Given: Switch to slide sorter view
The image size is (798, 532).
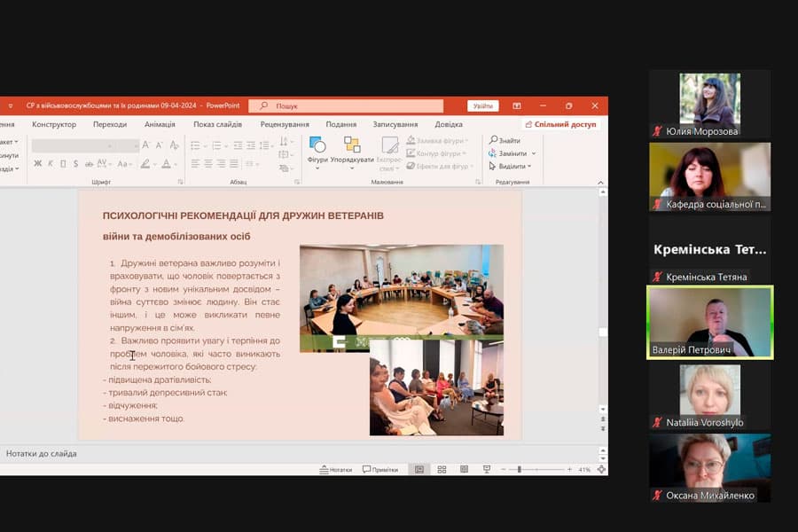Looking at the screenshot, I should coord(442,469).
